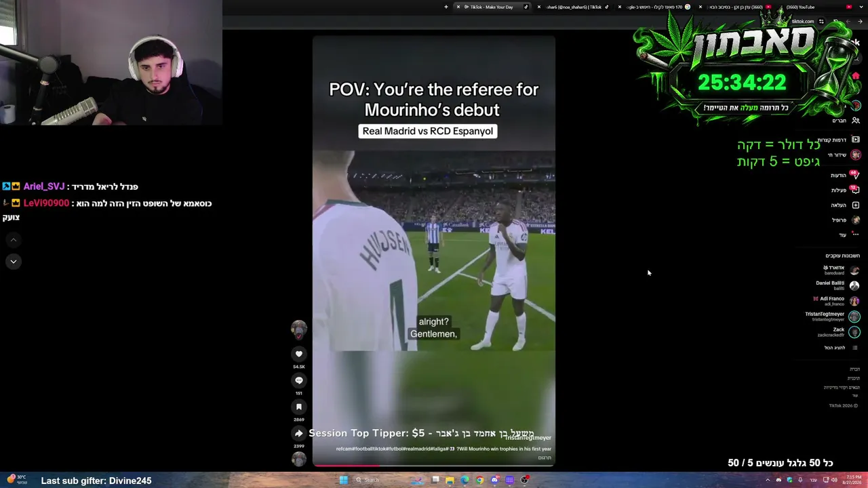Click LeVi90900 username in stream chat
Image resolution: width=868 pixels, height=488 pixels.
46,203
